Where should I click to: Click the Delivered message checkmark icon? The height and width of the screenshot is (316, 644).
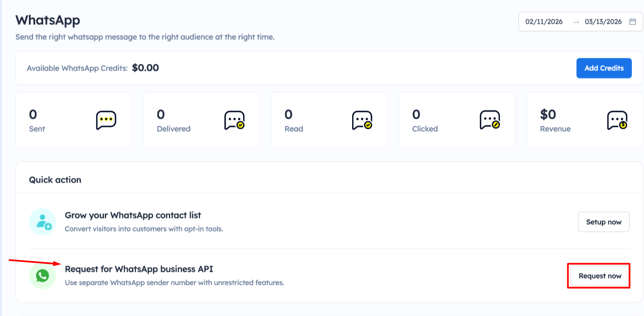point(234,120)
